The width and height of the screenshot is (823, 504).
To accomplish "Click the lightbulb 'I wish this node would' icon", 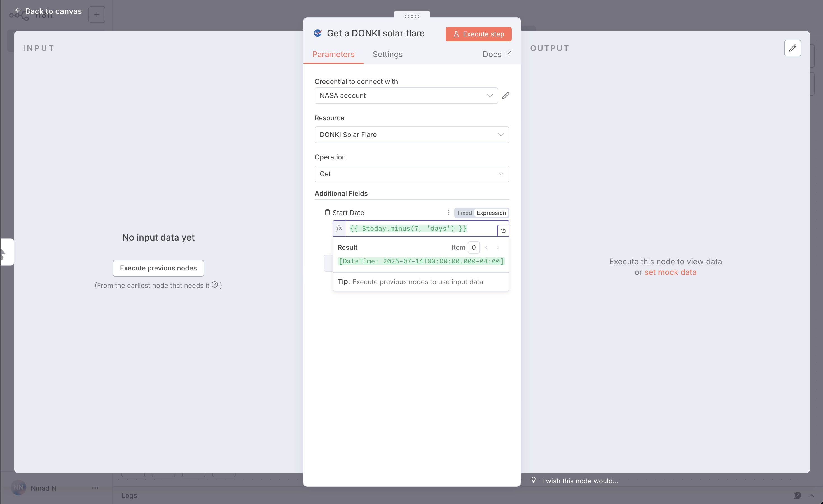I will [x=534, y=480].
